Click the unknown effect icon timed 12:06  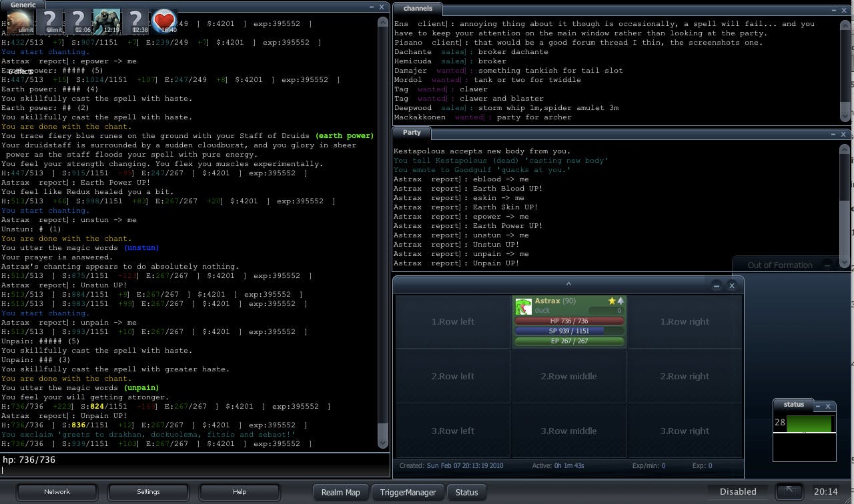pos(79,21)
